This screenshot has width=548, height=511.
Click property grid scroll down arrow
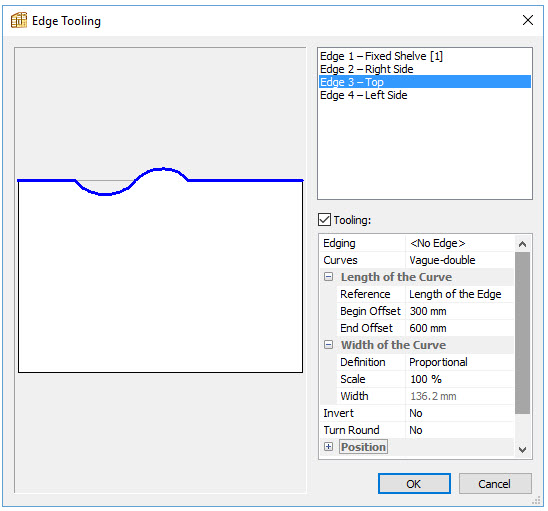pos(522,449)
